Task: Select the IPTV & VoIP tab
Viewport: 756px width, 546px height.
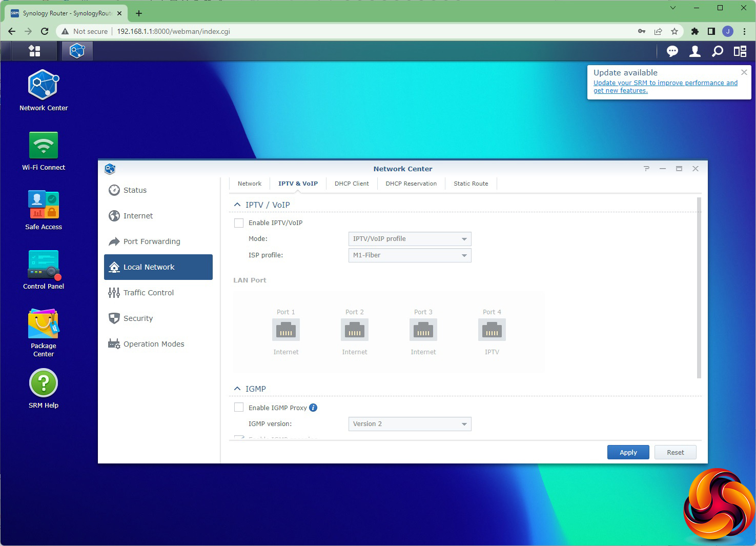Action: pos(298,184)
